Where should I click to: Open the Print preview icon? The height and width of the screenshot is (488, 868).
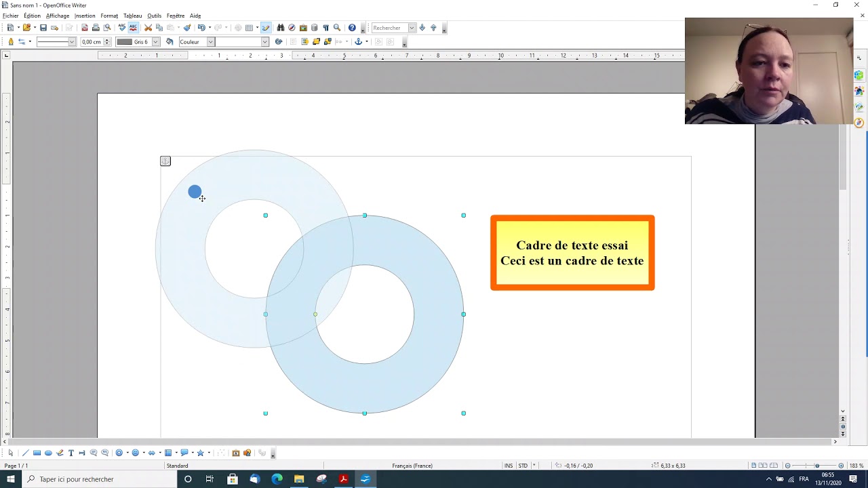(x=106, y=28)
